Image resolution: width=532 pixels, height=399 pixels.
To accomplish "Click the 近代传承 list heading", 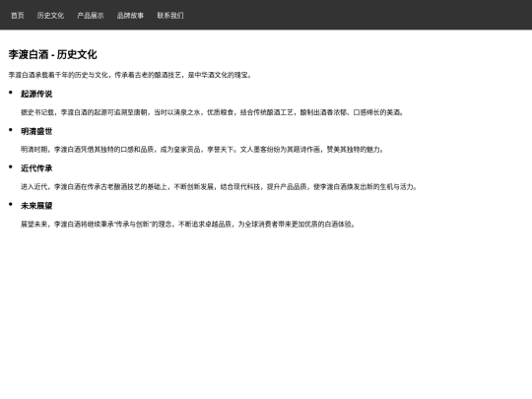I will (36, 168).
